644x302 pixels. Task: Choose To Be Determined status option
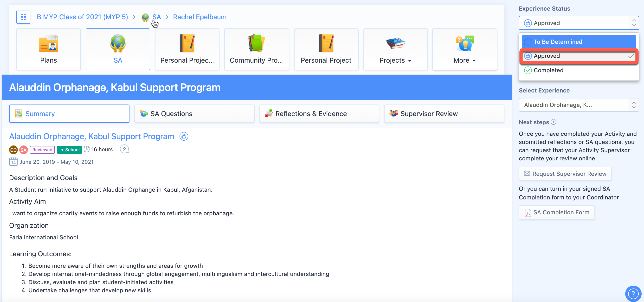coord(579,42)
